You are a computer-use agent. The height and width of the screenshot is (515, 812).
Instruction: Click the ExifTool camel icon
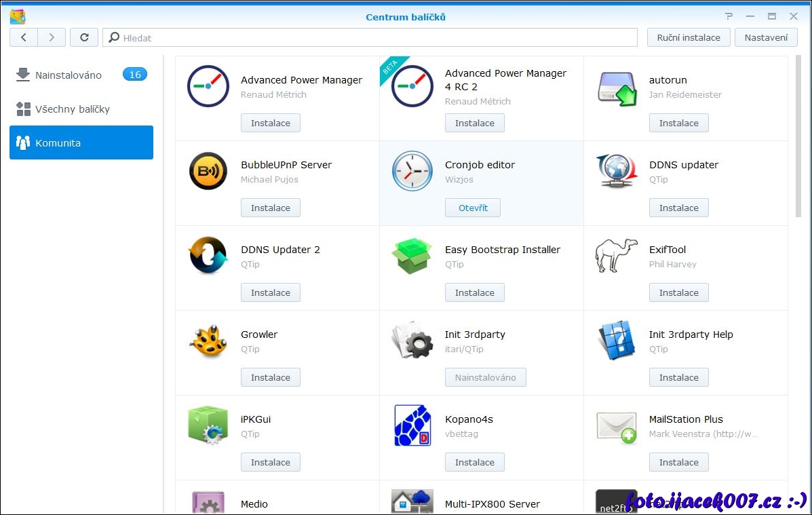point(617,256)
